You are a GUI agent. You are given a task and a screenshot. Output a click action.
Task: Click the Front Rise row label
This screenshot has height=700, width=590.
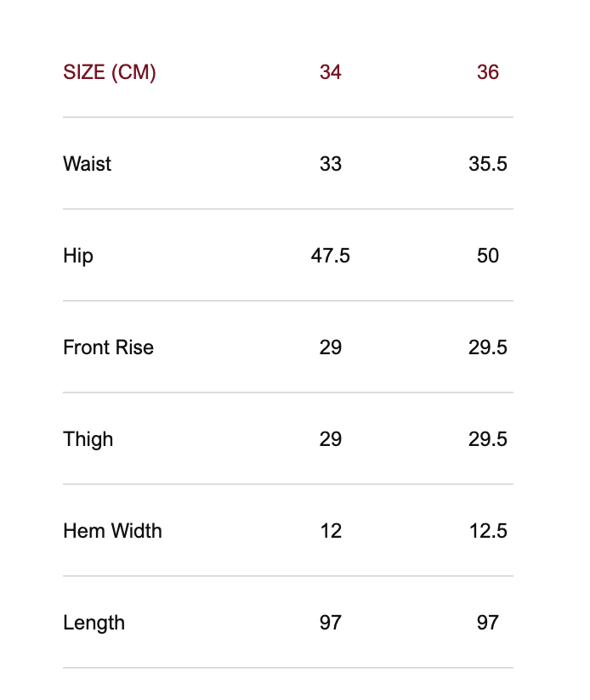click(109, 347)
